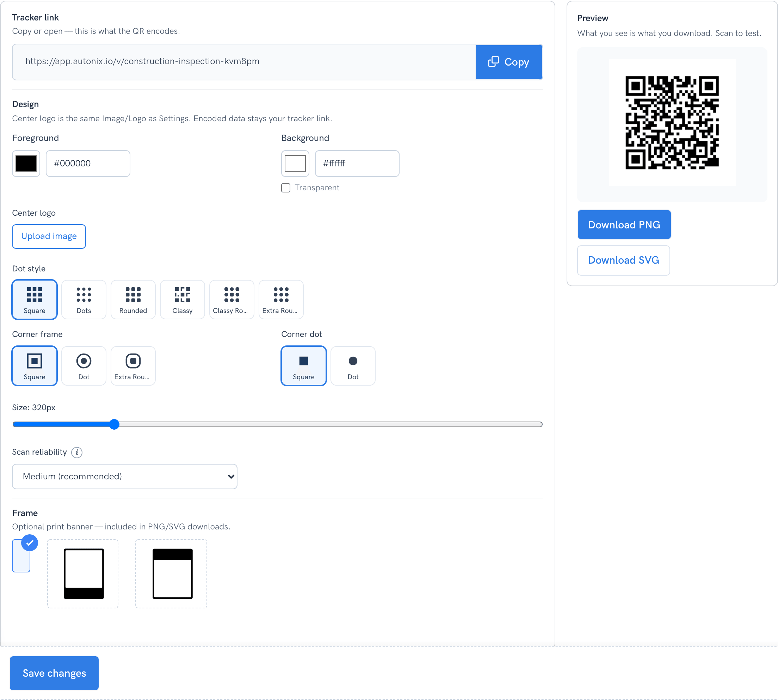Image resolution: width=778 pixels, height=700 pixels.
Task: Focus the foreground hex #000000 field
Action: [88, 164]
